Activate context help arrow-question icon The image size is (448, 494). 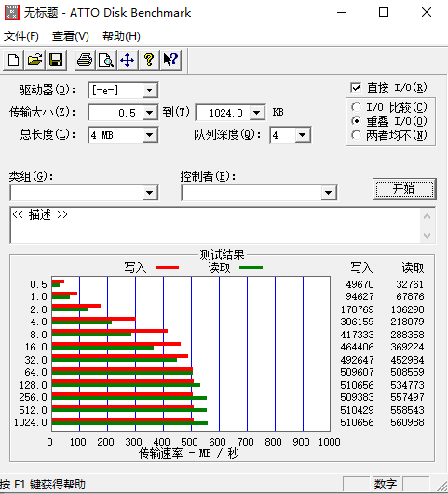point(170,60)
